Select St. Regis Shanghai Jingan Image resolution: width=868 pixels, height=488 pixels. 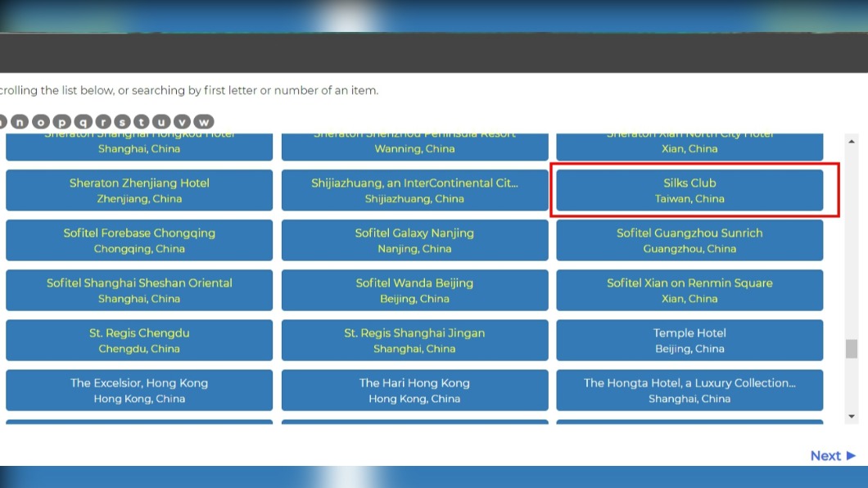point(414,341)
